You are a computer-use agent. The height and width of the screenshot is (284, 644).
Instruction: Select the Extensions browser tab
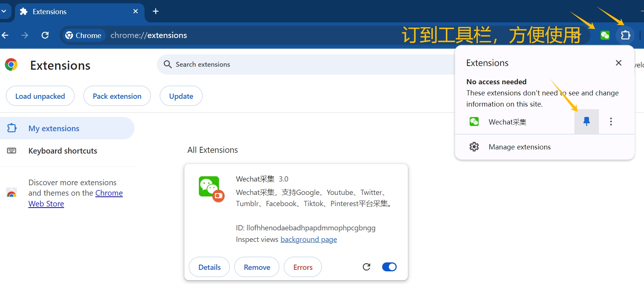79,12
